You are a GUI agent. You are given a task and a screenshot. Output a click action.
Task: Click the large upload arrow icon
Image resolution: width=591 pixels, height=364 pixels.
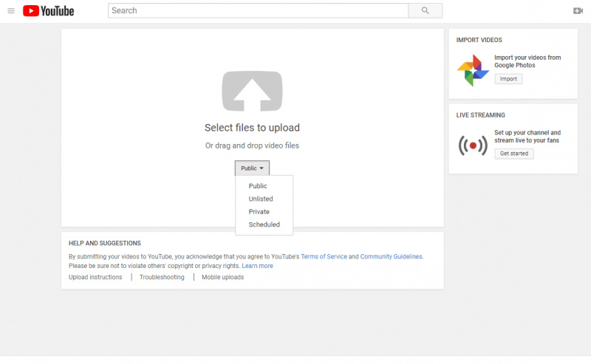[x=252, y=92]
